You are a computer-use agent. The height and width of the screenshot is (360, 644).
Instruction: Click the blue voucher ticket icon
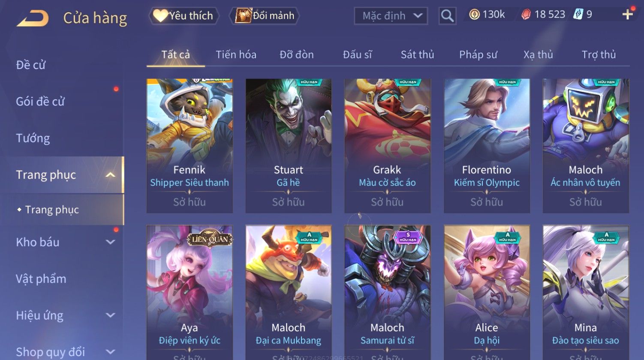tap(578, 15)
